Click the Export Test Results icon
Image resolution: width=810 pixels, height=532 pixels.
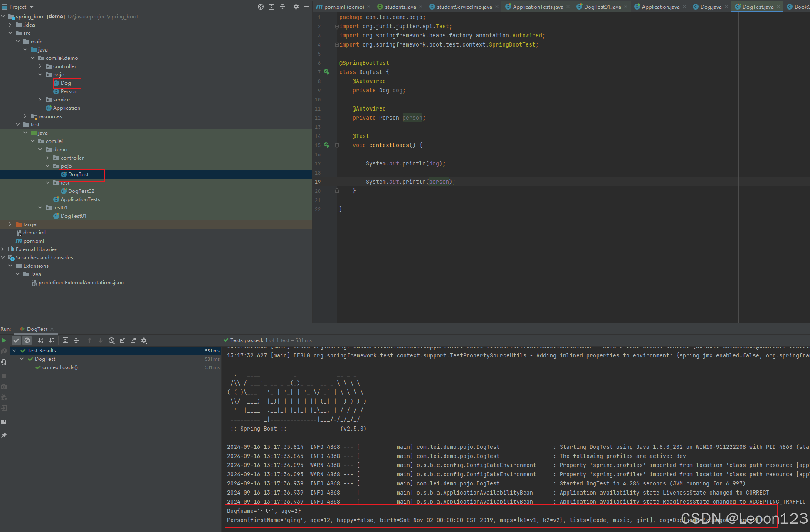(x=133, y=340)
